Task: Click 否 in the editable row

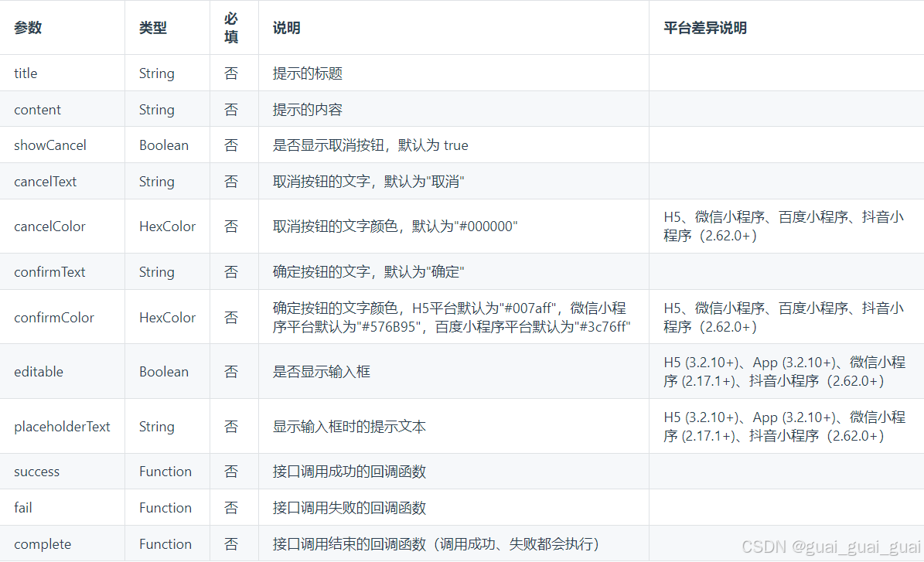Action: coord(231,372)
